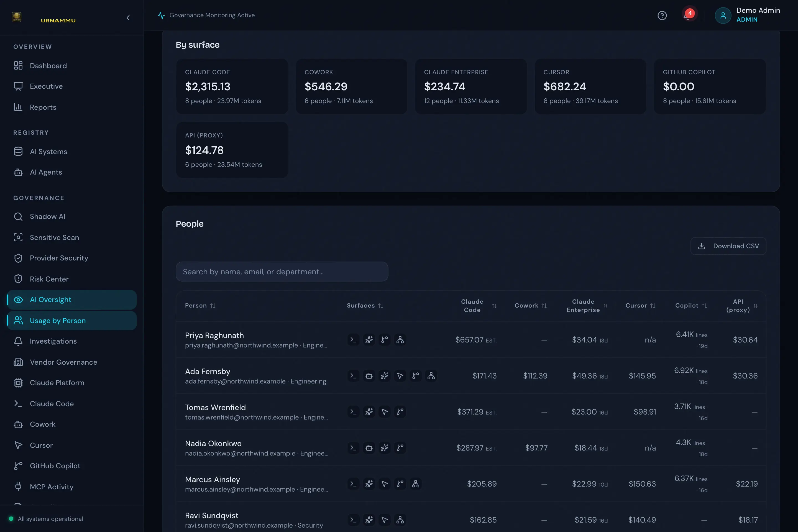Click Claude Enterprise sparkle icon in Ravi Sundqvist row
798x532 pixels.
tap(369, 520)
